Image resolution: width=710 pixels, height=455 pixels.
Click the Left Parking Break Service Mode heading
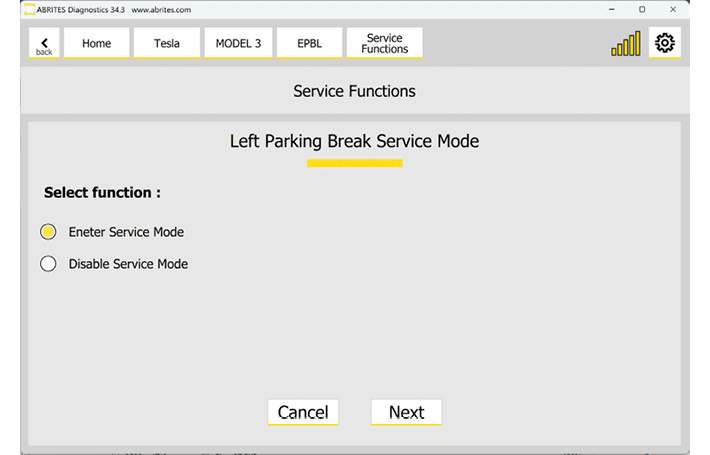click(x=354, y=141)
